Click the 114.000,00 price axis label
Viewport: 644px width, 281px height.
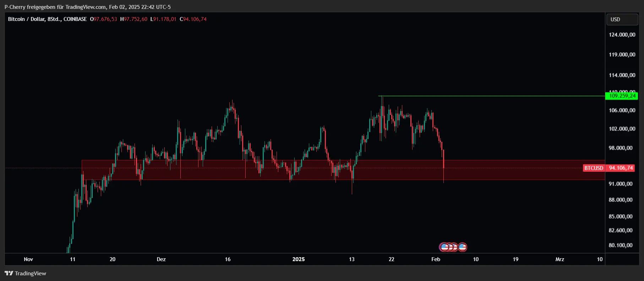622,75
